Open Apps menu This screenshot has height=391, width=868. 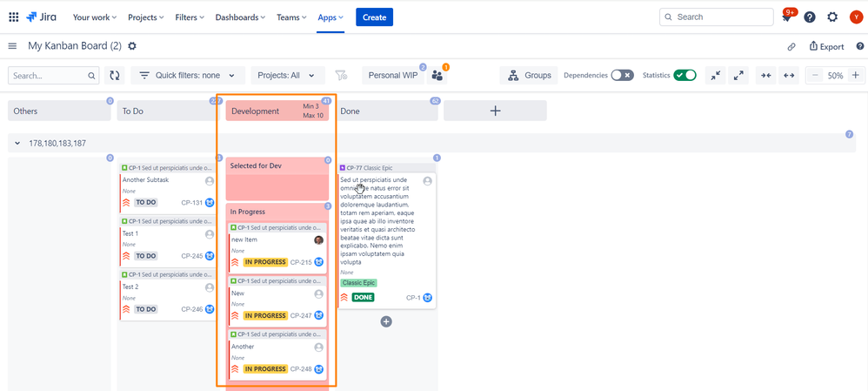(331, 17)
